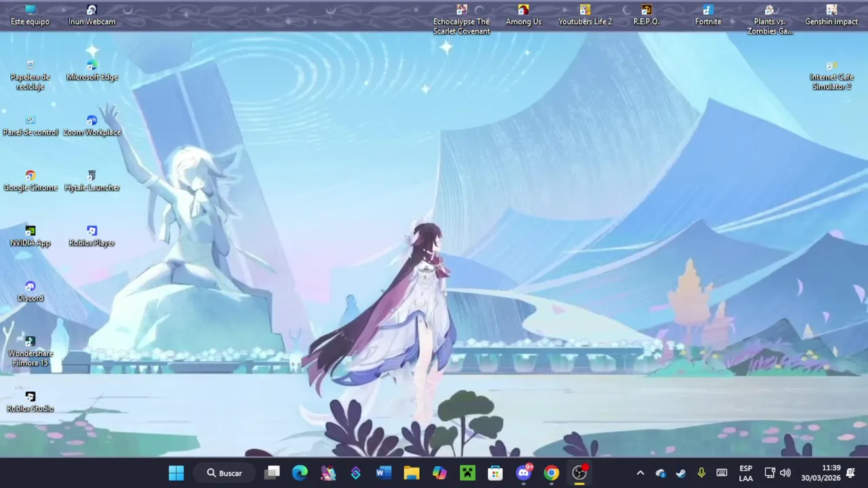Select the Plants vs. Zombies desktop icon
This screenshot has width=868, height=488.
click(770, 20)
